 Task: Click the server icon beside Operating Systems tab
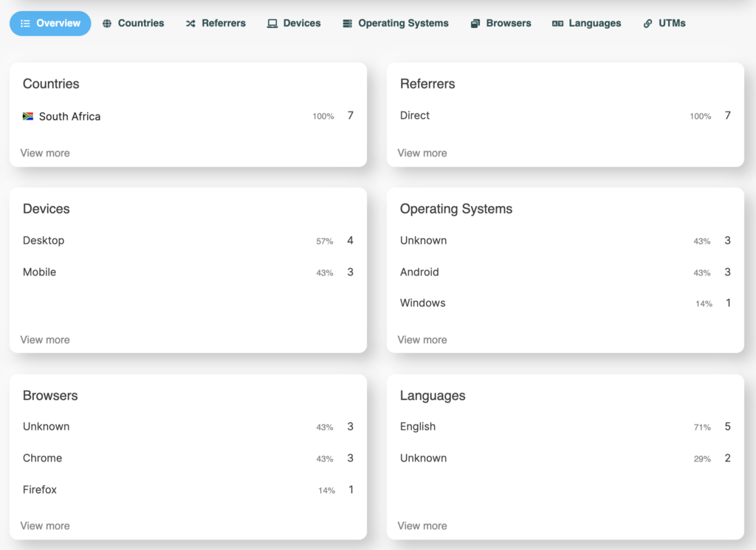click(x=347, y=24)
